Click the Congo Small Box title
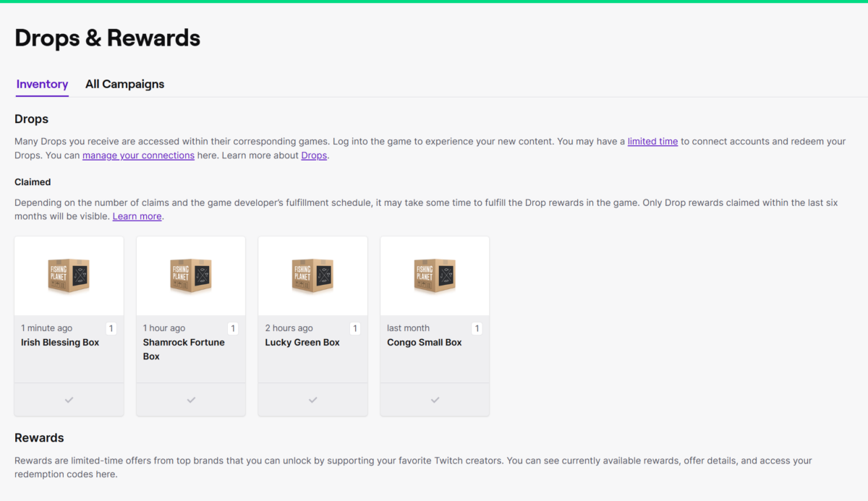The height and width of the screenshot is (501, 868). (425, 343)
